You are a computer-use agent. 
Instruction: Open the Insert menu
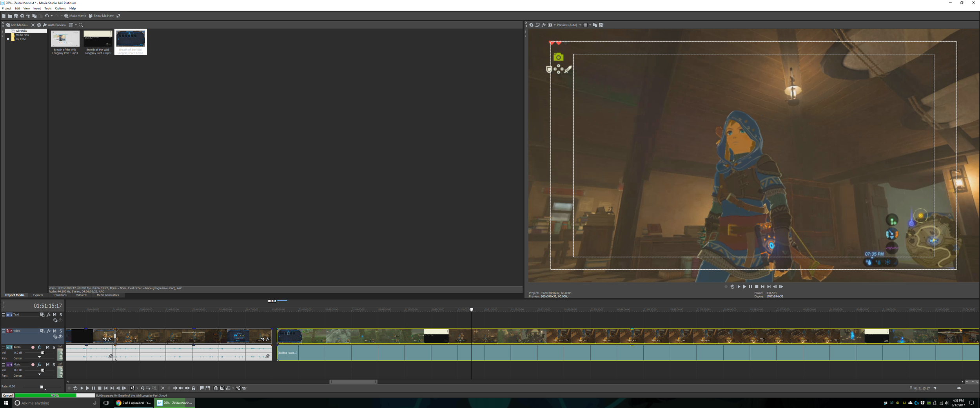click(x=37, y=8)
